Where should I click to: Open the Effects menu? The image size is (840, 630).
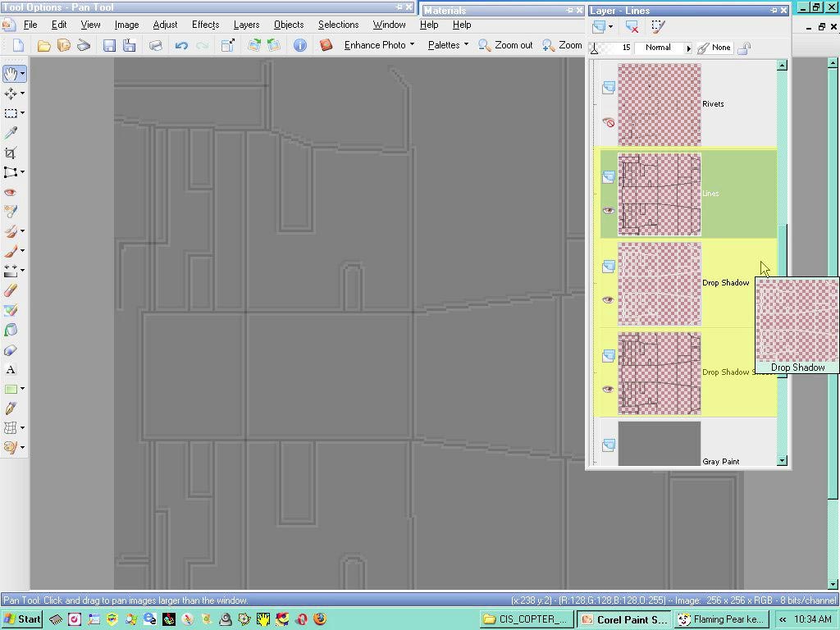tap(206, 25)
